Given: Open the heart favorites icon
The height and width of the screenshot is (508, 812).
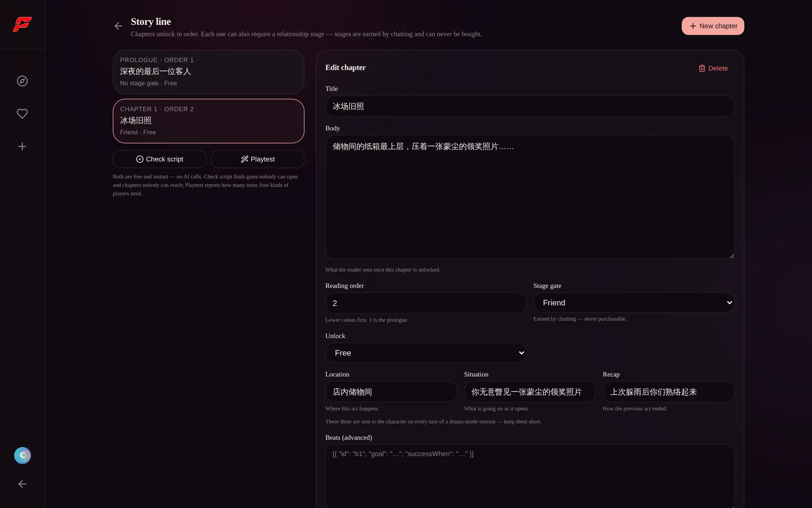Looking at the screenshot, I should coord(22,114).
